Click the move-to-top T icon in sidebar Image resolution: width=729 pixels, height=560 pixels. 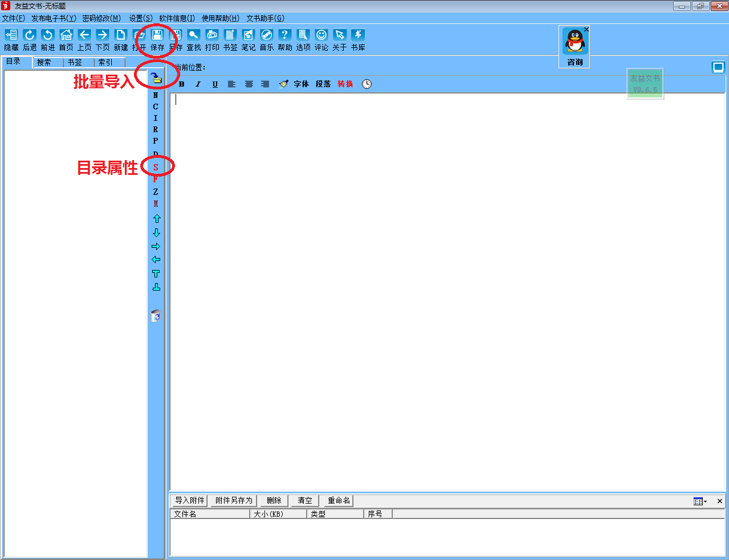point(156,273)
